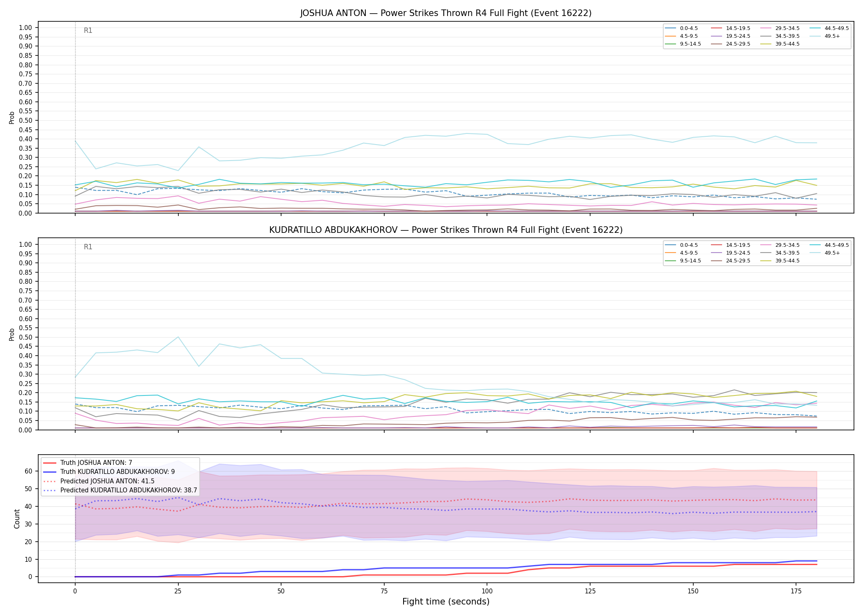
Task: Pick '24.5-29.5' legend entry in Kudratillo chart
Action: (731, 261)
